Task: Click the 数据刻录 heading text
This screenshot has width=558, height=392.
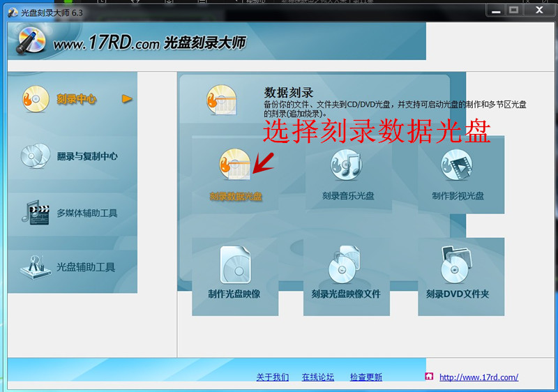Action: [x=289, y=93]
